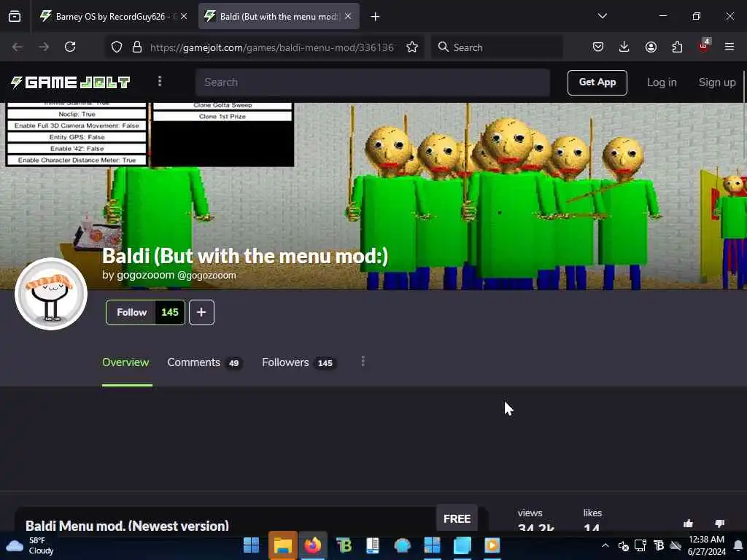The image size is (747, 560).
Task: Click the Sign up link
Action: [717, 82]
